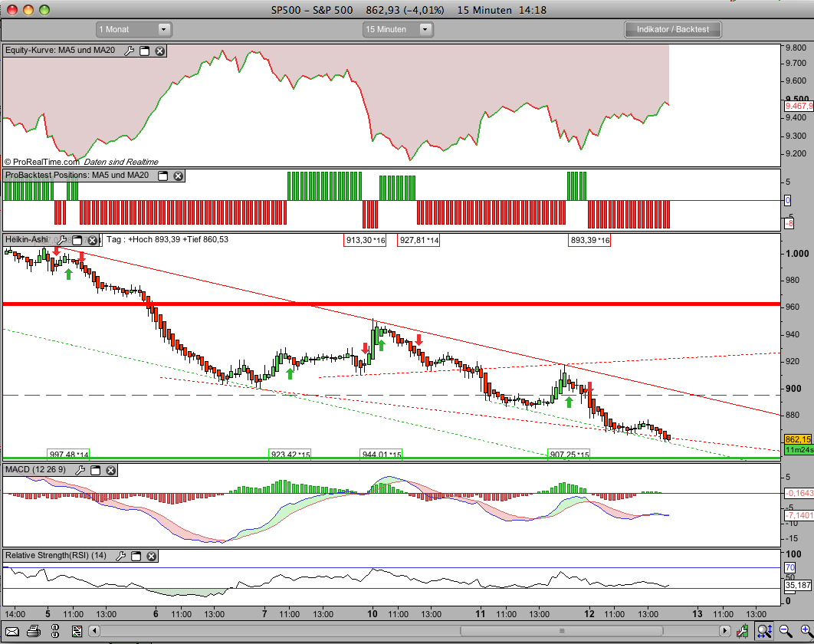Click green trade label '997,48 *14'
Viewport: 814px width, 644px height.
pos(68,455)
